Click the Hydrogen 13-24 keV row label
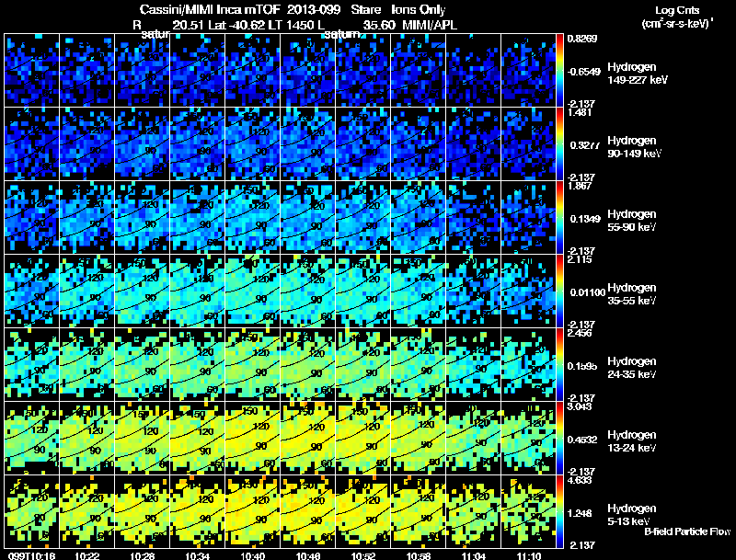This screenshot has height=560, width=736. pyautogui.click(x=632, y=441)
